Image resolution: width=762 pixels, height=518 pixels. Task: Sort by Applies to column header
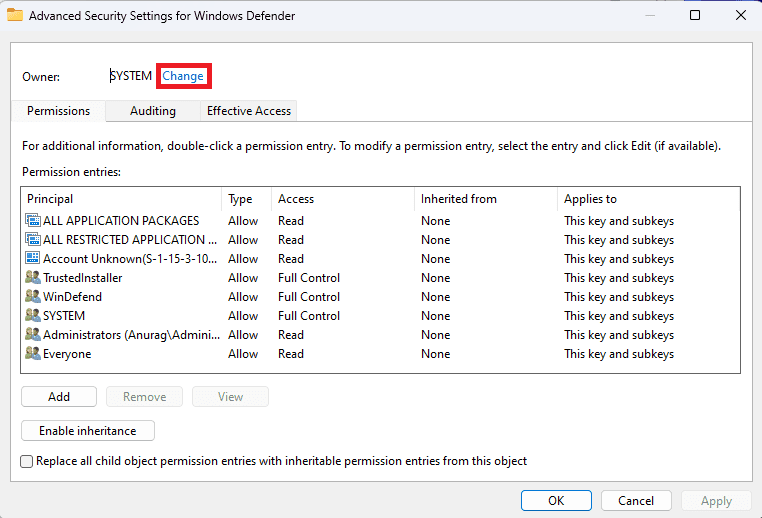[649, 199]
